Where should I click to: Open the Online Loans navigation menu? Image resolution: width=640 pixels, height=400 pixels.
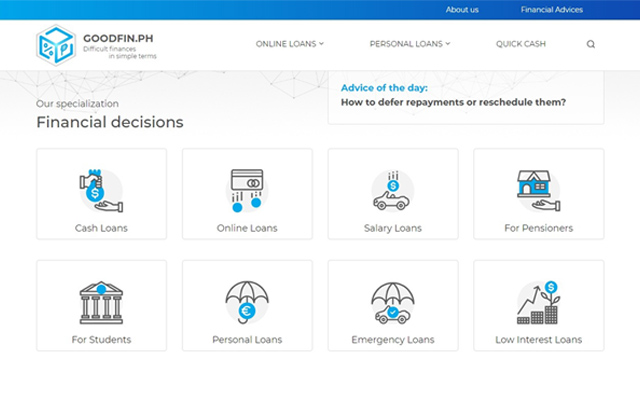coord(290,44)
